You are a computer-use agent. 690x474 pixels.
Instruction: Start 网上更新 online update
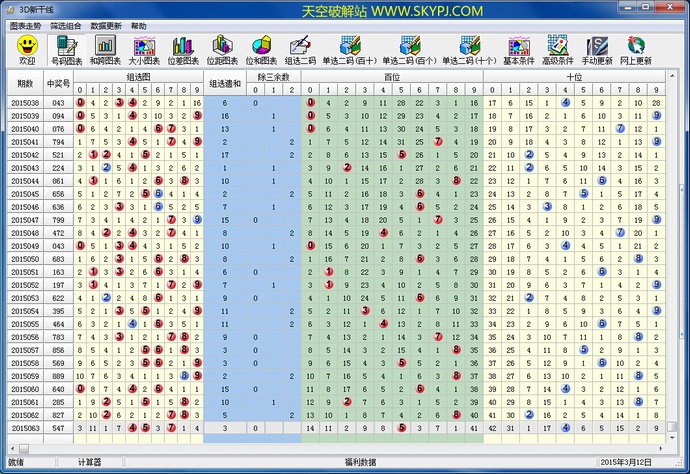[635, 49]
